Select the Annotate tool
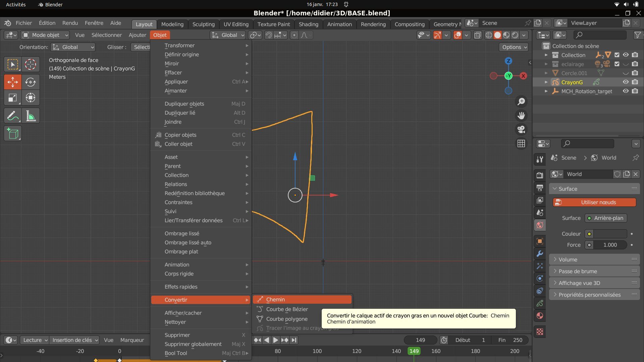 point(12,116)
